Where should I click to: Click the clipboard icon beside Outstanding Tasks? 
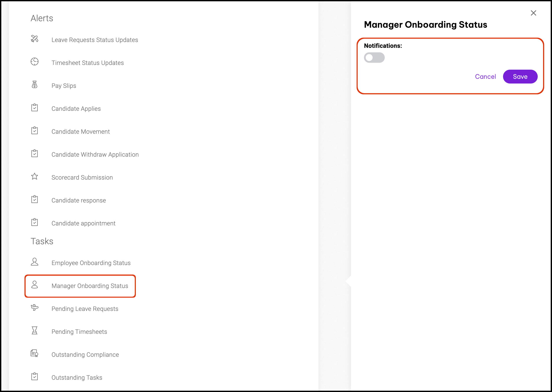(x=35, y=376)
